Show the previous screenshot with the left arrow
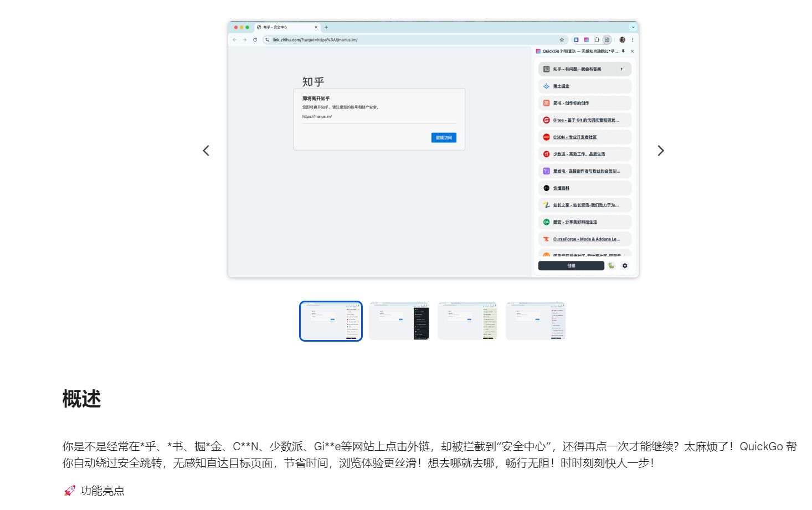The image size is (812, 510). [x=206, y=151]
